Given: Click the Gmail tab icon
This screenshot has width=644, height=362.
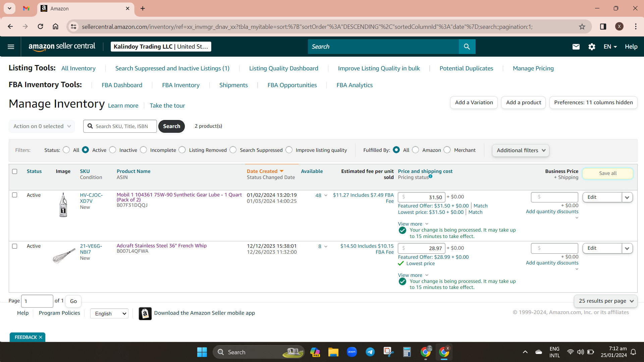Looking at the screenshot, I should [x=26, y=8].
